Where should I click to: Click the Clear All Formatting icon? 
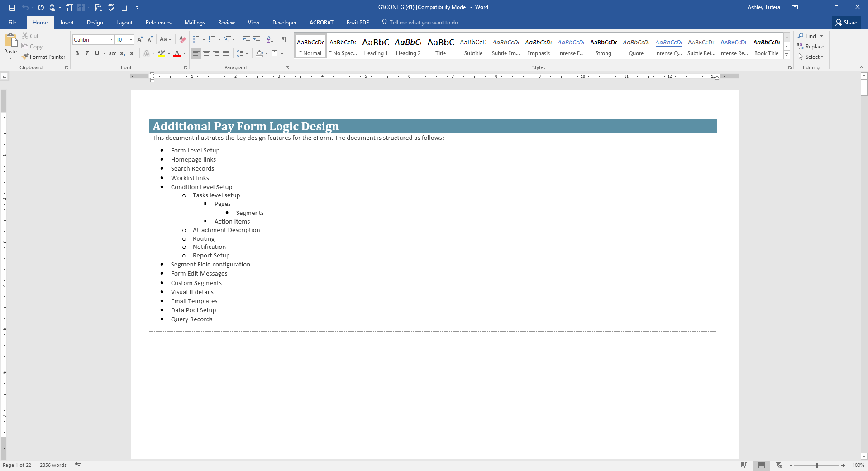pyautogui.click(x=182, y=40)
